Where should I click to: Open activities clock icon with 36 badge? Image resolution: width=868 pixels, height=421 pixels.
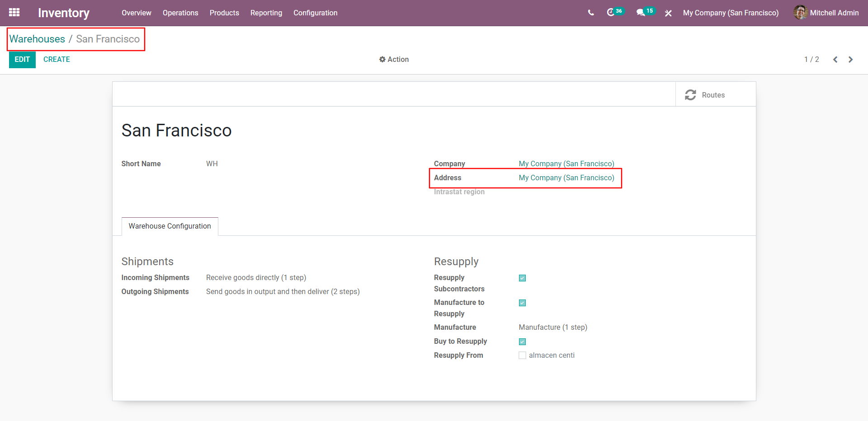[x=611, y=13]
